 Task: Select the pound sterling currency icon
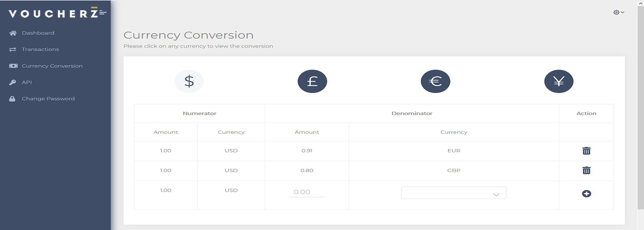click(x=312, y=82)
